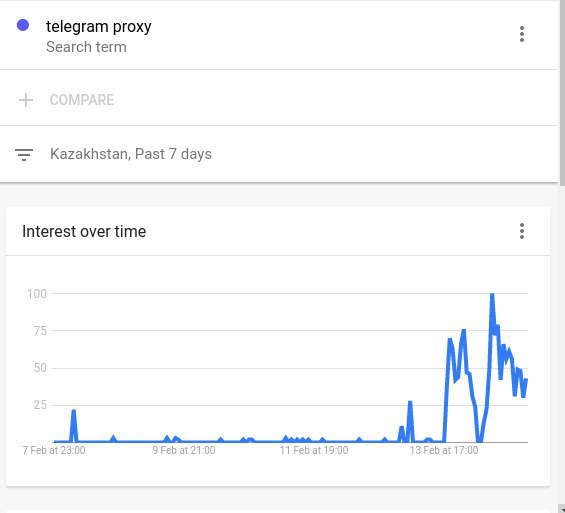Click the plus icon beside COMPARE
The height and width of the screenshot is (513, 565).
[x=26, y=100]
